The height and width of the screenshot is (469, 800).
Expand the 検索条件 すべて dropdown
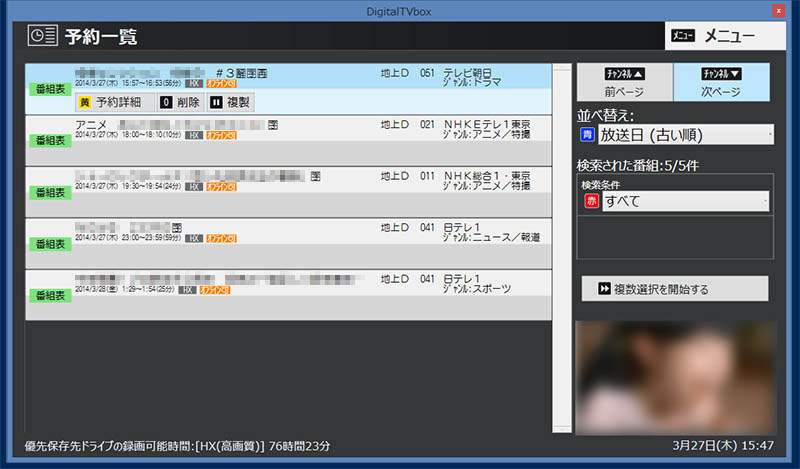[x=685, y=202]
